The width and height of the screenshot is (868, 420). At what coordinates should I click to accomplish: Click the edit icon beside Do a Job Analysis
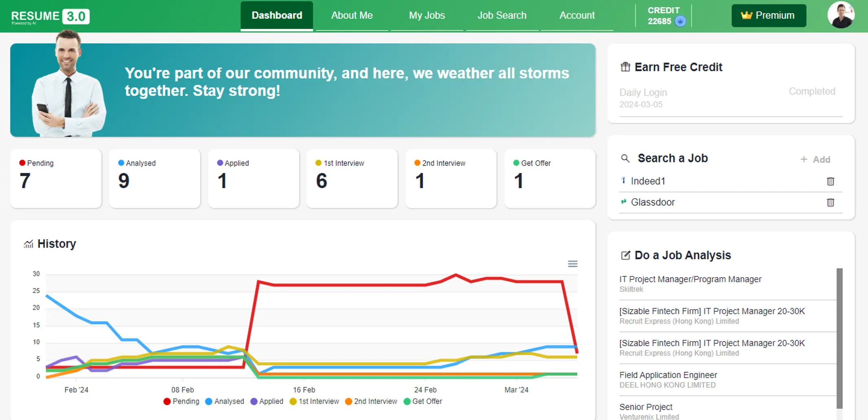click(x=625, y=256)
